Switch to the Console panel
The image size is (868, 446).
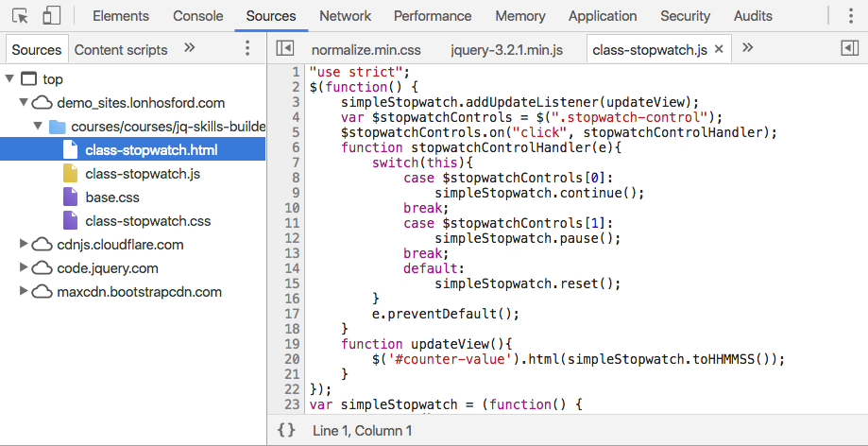[x=197, y=16]
